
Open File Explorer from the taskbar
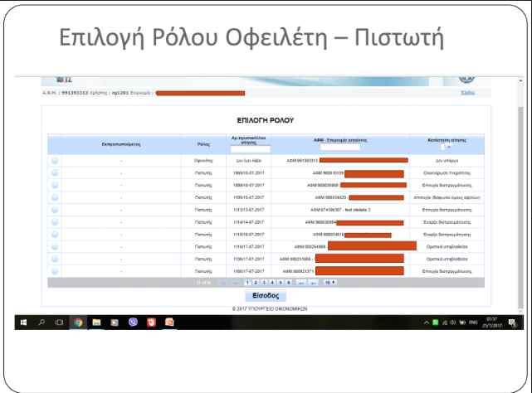click(95, 322)
